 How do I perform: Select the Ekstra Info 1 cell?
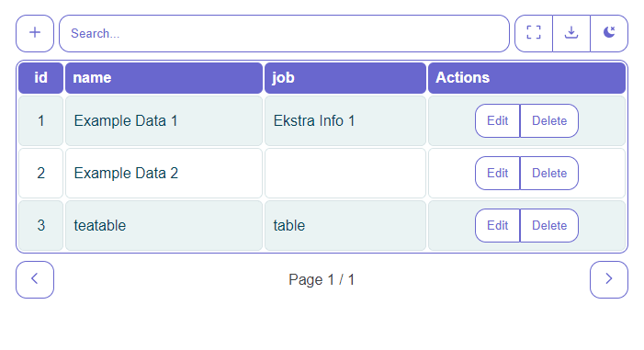[345, 120]
